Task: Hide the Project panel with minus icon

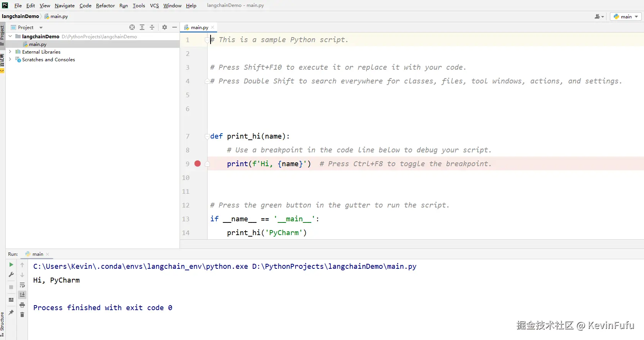Action: (x=175, y=27)
